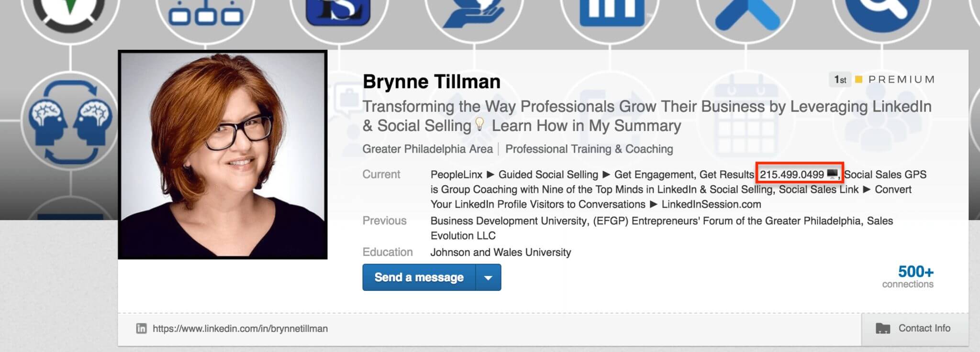Click the Brynne Tillman name heading
The height and width of the screenshot is (352, 980).
click(431, 82)
